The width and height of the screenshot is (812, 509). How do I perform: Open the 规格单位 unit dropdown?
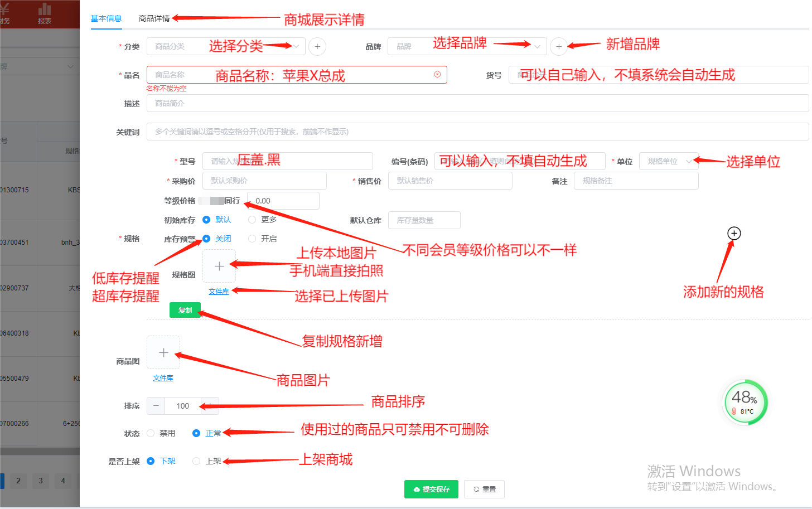[x=669, y=161]
